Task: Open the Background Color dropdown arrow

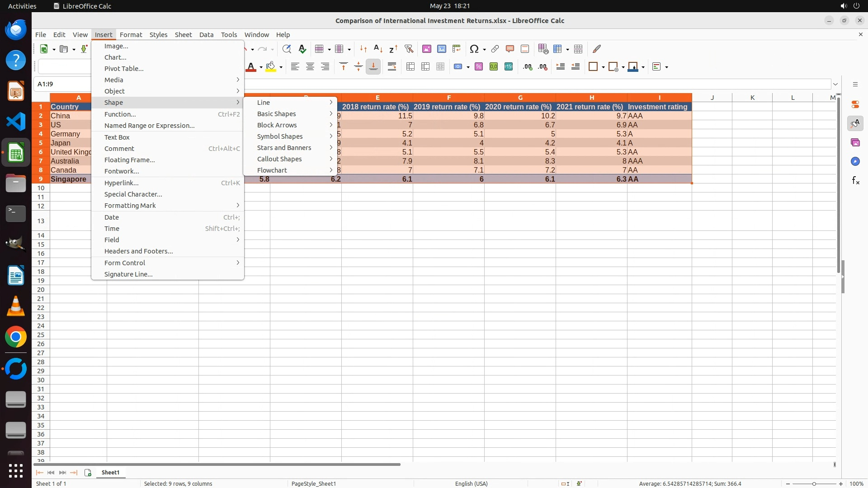Action: coord(281,67)
